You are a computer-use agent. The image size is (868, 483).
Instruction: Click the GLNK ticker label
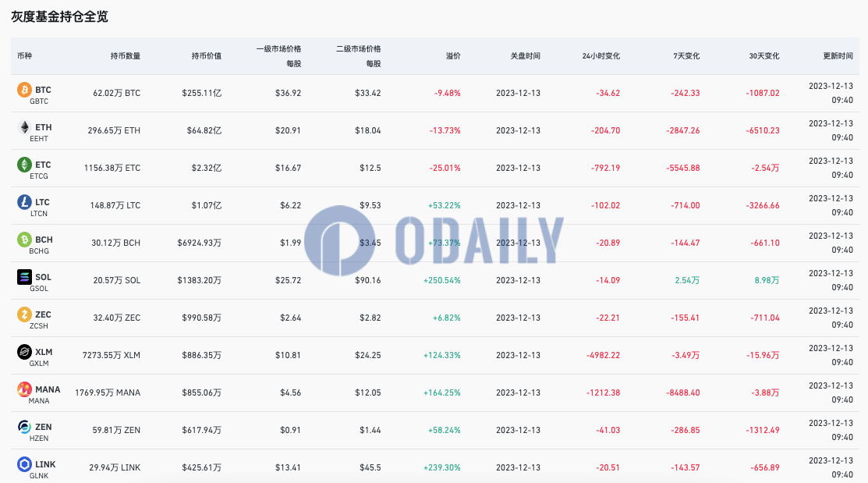coord(39,476)
